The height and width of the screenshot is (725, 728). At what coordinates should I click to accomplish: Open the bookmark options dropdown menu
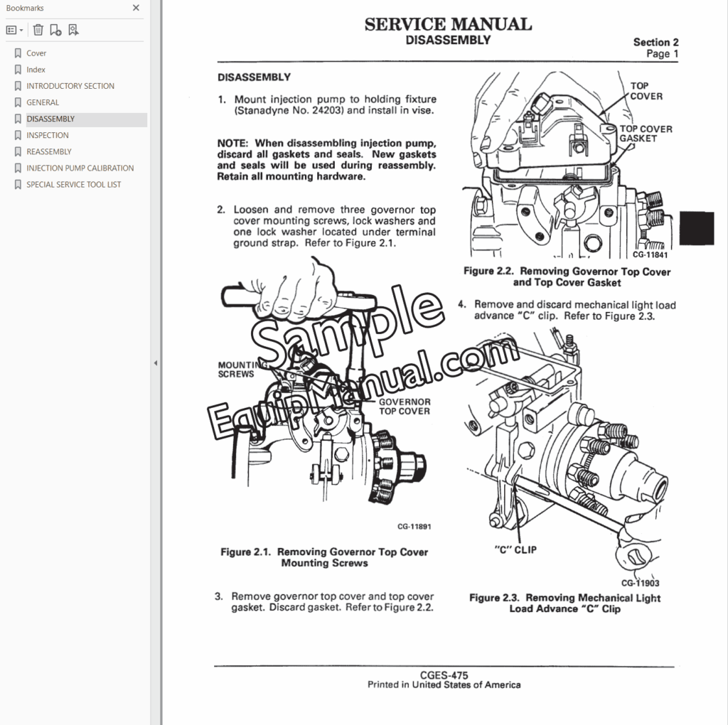[x=14, y=30]
